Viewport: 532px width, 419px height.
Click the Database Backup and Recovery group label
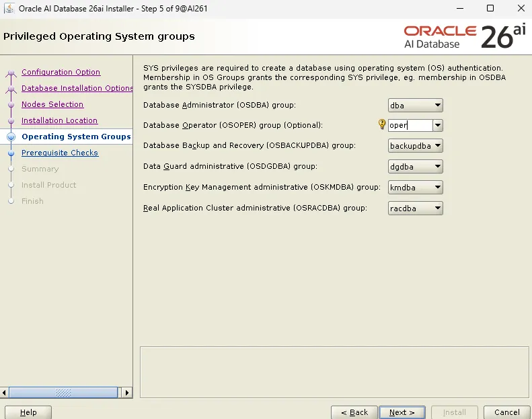point(250,145)
